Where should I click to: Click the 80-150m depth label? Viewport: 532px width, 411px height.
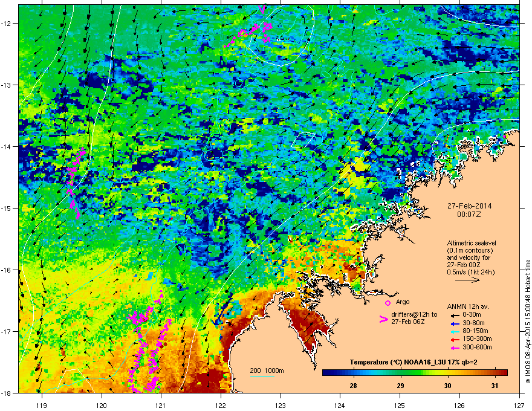(x=475, y=331)
